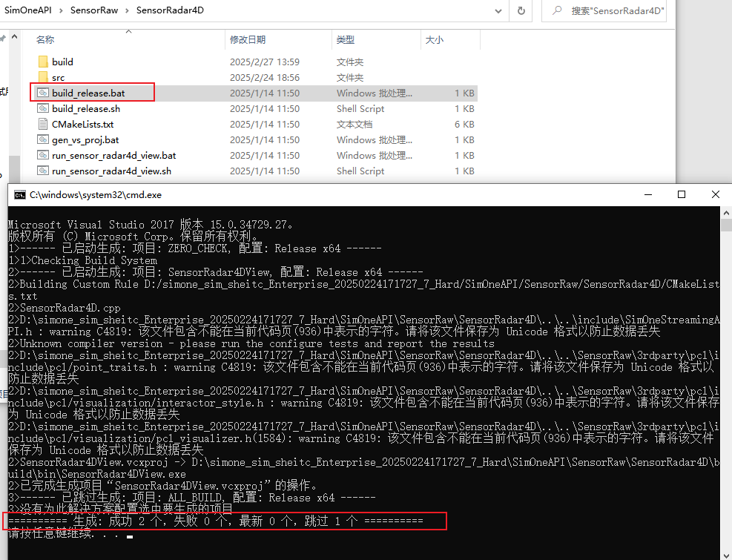The image size is (732, 560).
Task: Close the cmd.exe window
Action: coord(715,195)
